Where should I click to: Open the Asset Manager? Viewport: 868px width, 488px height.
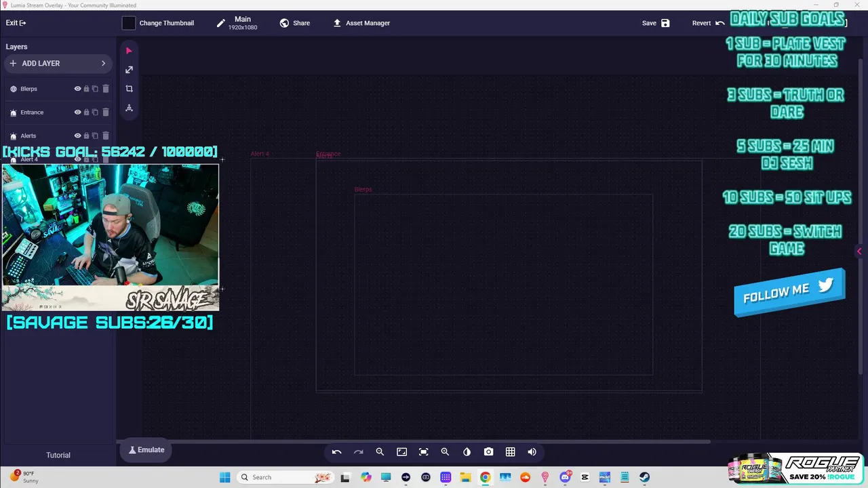point(361,23)
